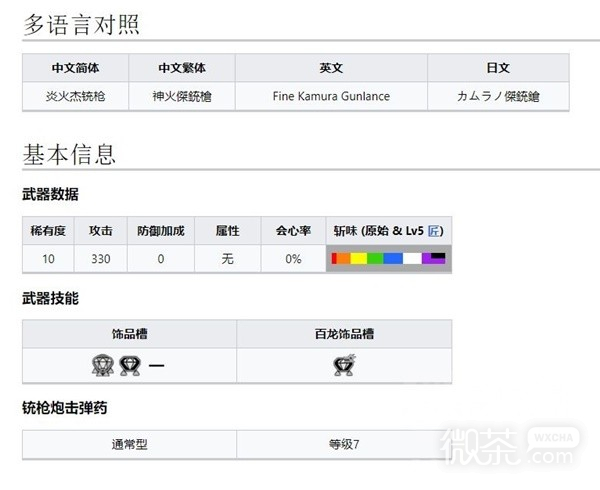Click the 英文 column header

point(331,68)
